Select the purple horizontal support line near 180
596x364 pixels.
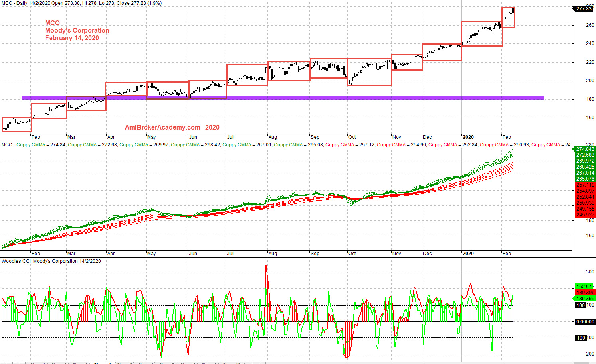coord(283,98)
